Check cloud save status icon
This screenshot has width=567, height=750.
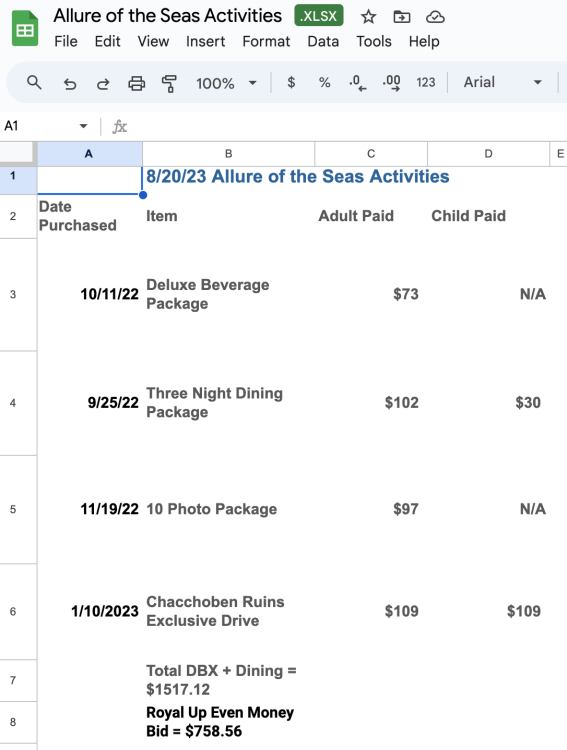click(435, 17)
